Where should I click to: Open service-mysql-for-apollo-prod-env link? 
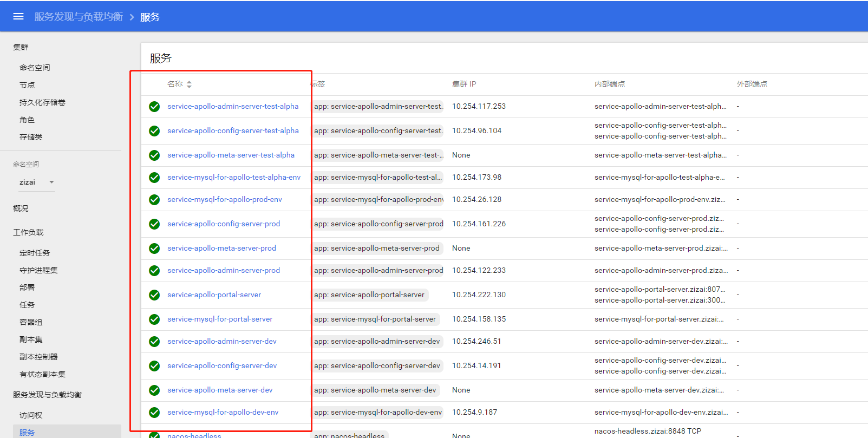[225, 199]
